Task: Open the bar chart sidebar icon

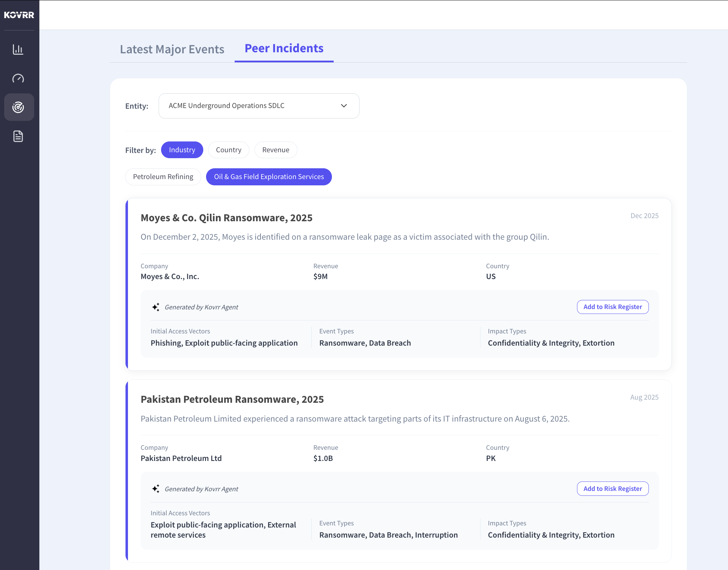Action: [18, 49]
